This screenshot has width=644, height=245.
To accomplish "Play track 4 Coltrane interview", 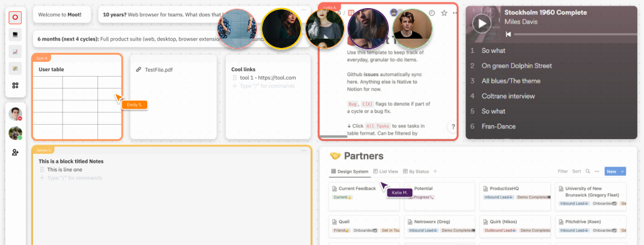I will point(551,96).
